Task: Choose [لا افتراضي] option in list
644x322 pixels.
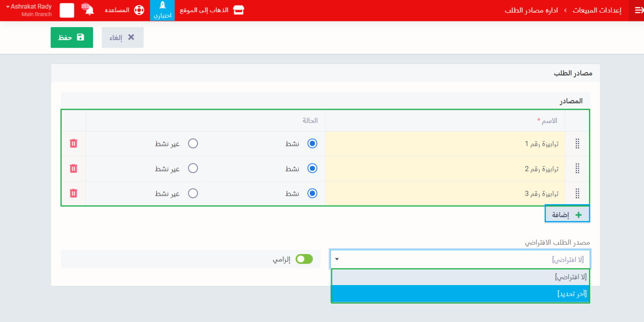Action: click(460, 277)
